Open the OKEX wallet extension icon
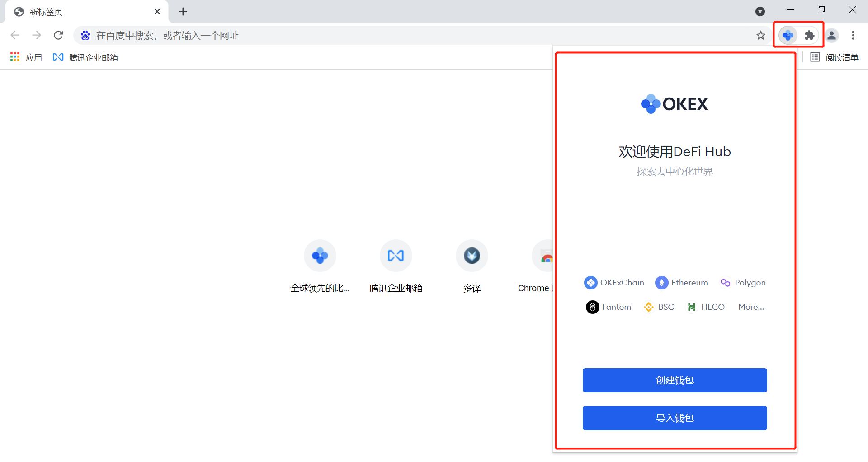Viewport: 868px width, 462px height. pyautogui.click(x=788, y=35)
